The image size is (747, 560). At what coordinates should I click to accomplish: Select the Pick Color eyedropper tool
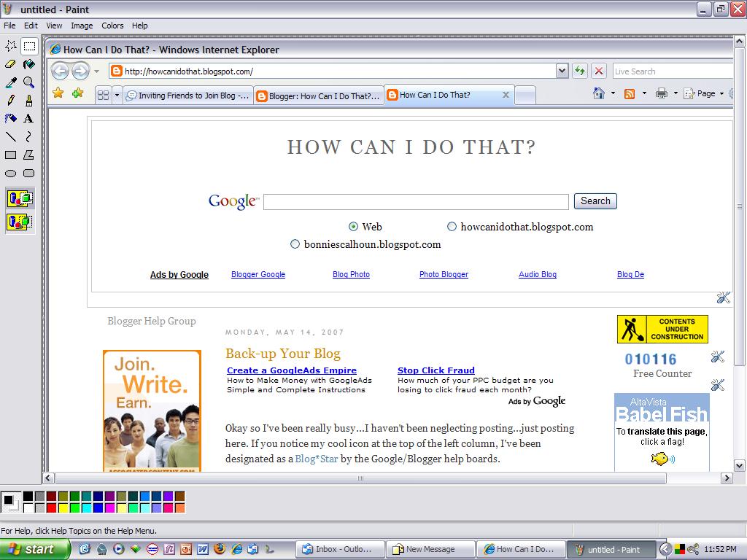[x=10, y=82]
